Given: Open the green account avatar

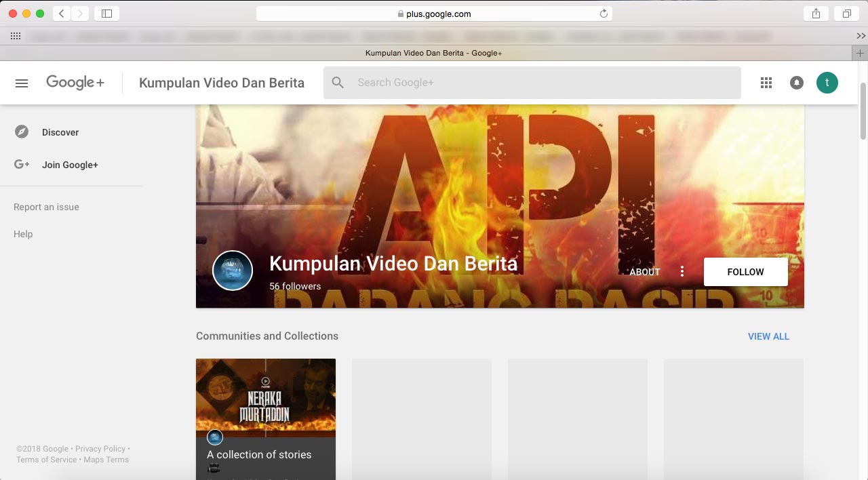Looking at the screenshot, I should pyautogui.click(x=827, y=83).
